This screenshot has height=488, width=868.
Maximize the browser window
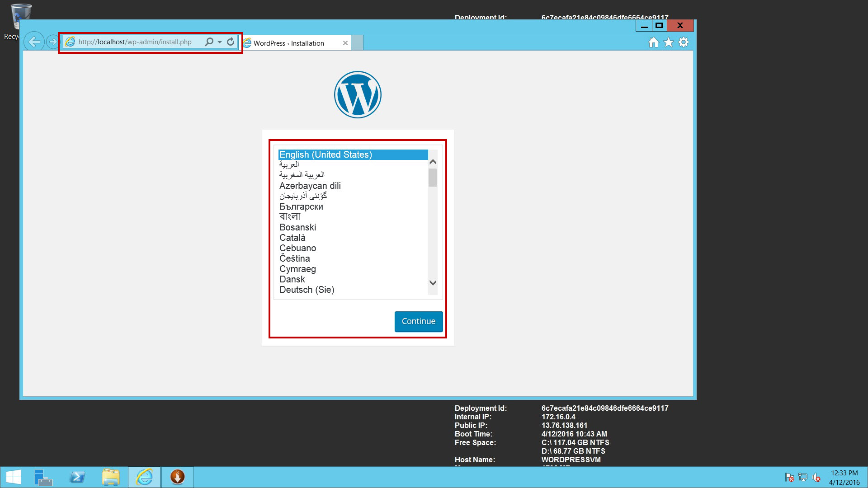point(659,26)
